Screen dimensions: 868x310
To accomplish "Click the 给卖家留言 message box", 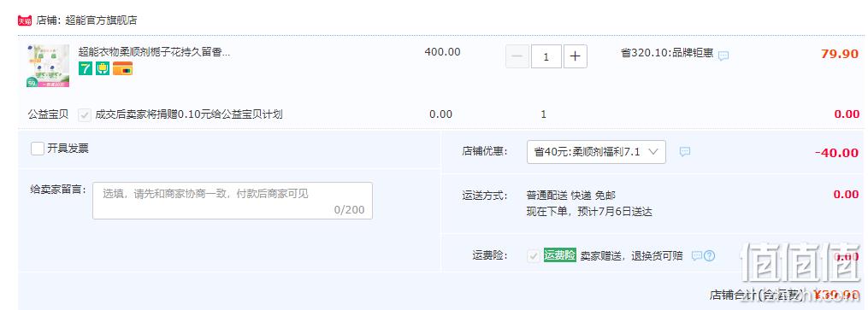I will pos(233,201).
